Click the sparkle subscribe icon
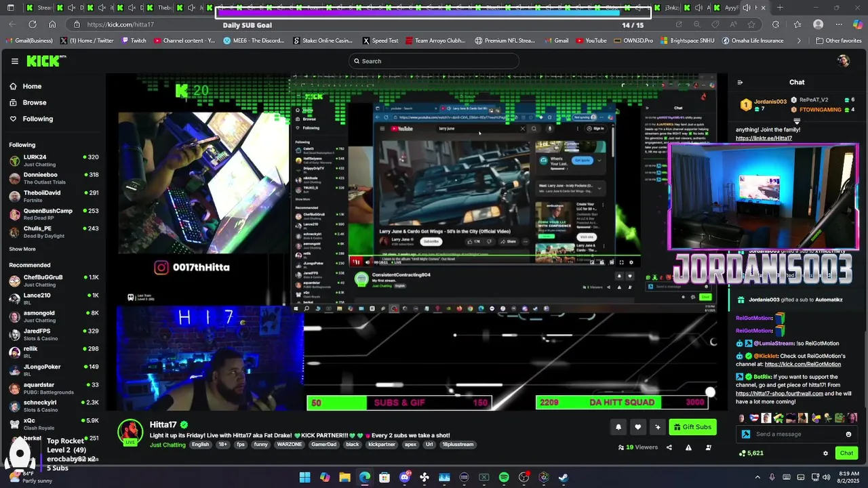Viewport: 868px width, 488px height. click(657, 427)
